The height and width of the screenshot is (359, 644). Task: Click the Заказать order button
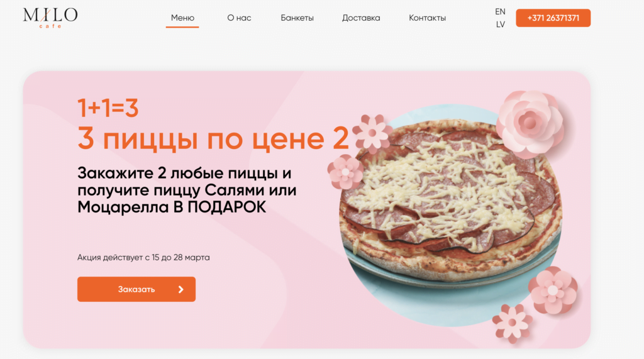coord(136,289)
